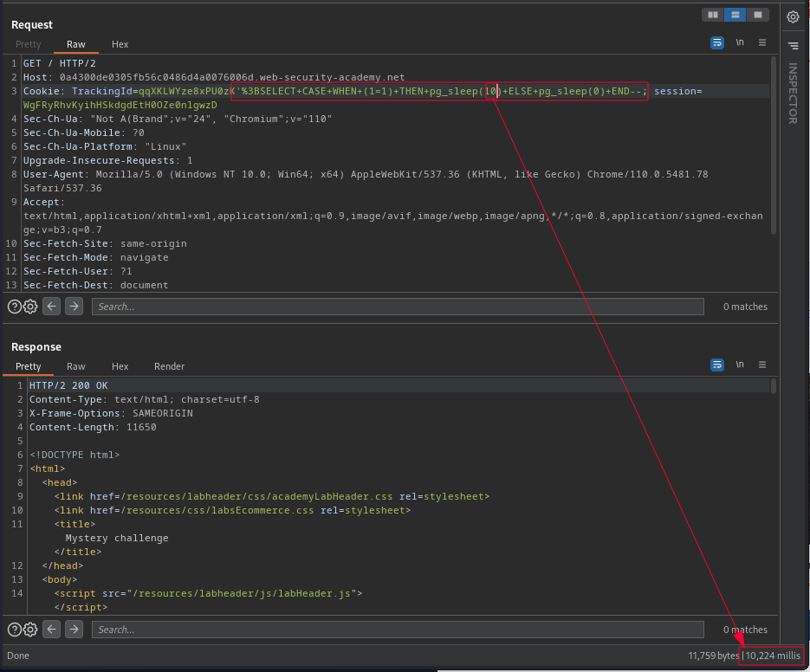Go to previous match in Response search
Viewport: 810px width, 672px height.
pyautogui.click(x=52, y=629)
